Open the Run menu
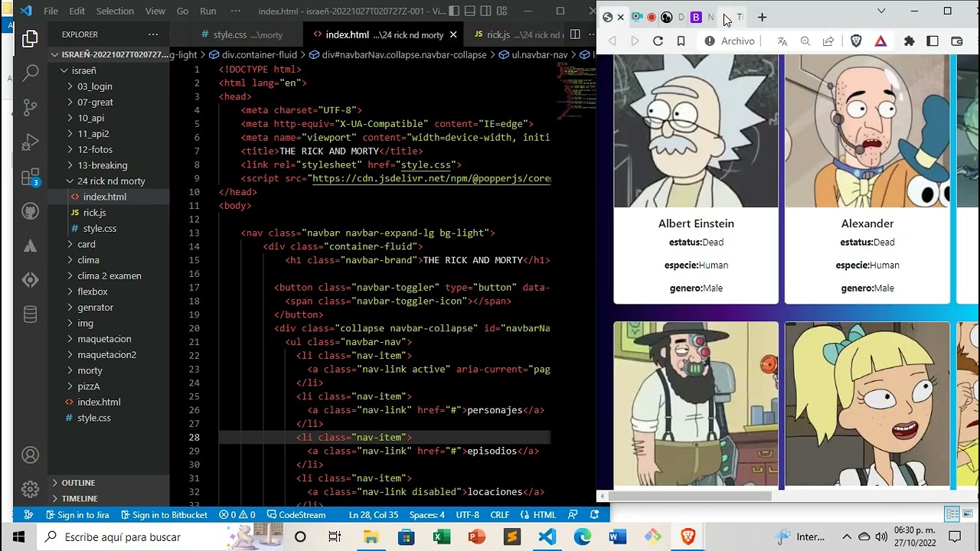 point(207,11)
